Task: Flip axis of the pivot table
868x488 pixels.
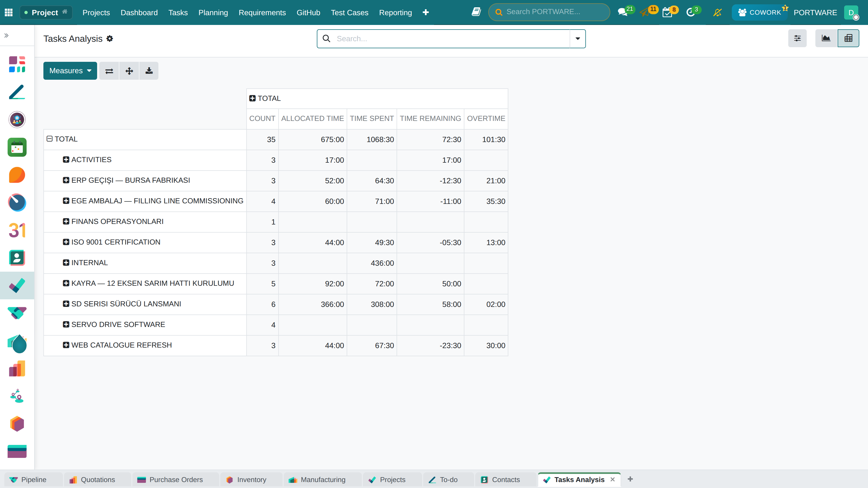Action: (x=109, y=71)
